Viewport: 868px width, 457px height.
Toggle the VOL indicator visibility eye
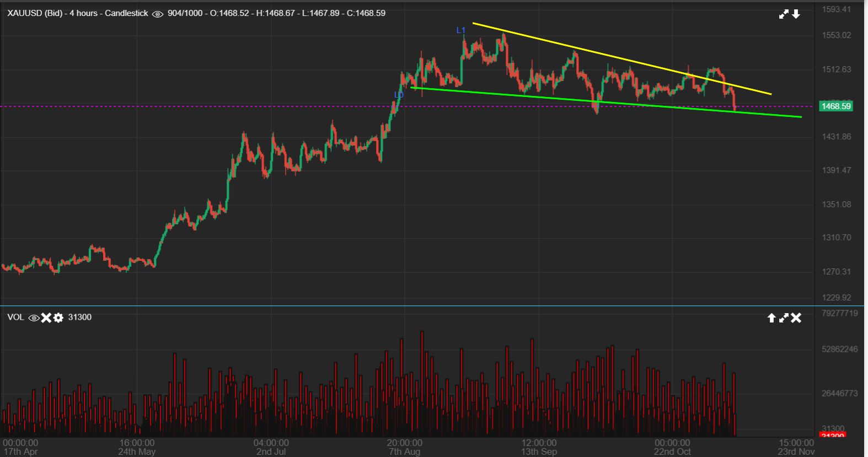[34, 318]
